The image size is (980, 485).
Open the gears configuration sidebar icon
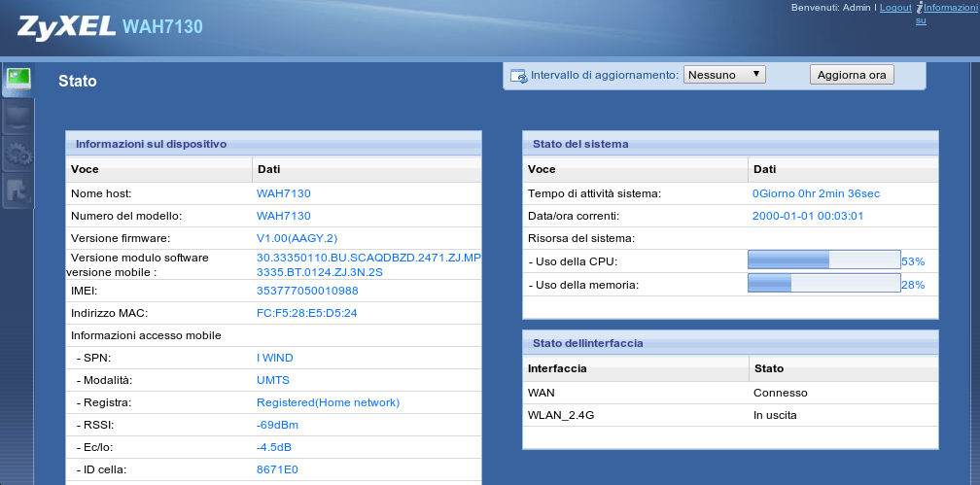coord(18,154)
